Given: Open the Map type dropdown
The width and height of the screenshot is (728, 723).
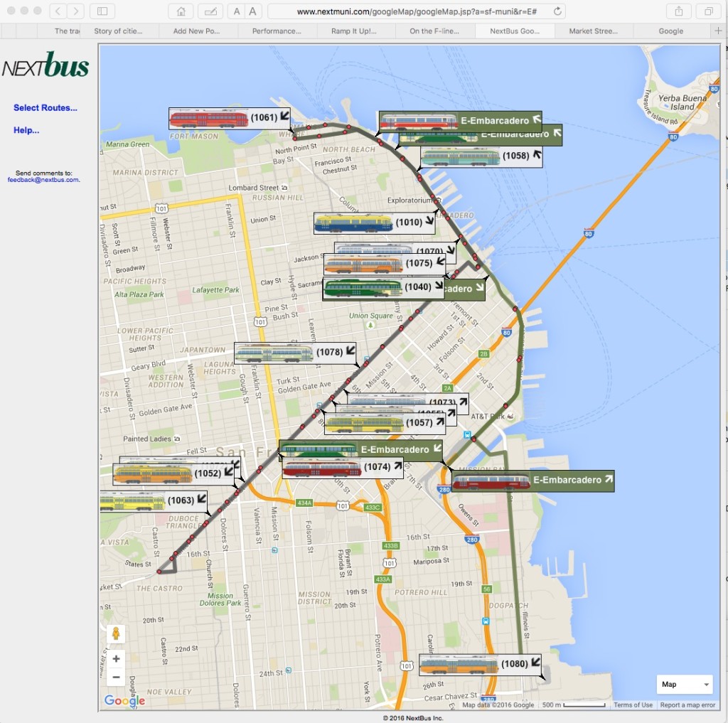Looking at the screenshot, I should 685,684.
